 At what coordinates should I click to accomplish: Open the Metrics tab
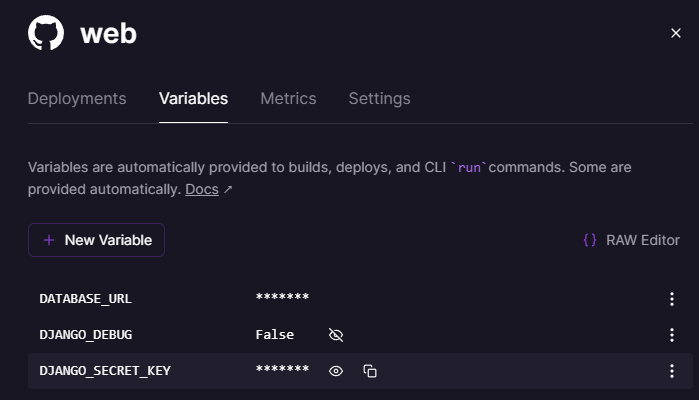pos(288,98)
